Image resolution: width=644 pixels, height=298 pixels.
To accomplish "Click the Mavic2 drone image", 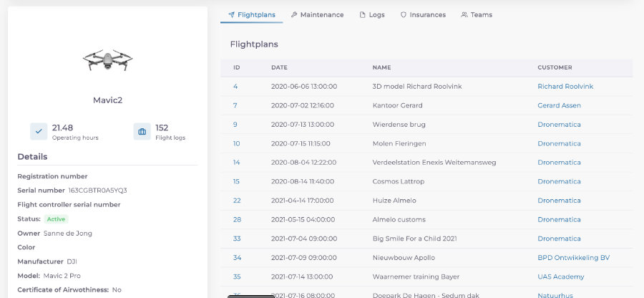I will 107,60.
